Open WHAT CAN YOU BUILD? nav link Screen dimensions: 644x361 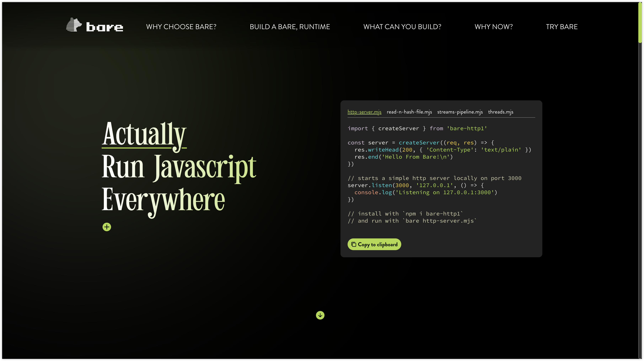pos(402,27)
